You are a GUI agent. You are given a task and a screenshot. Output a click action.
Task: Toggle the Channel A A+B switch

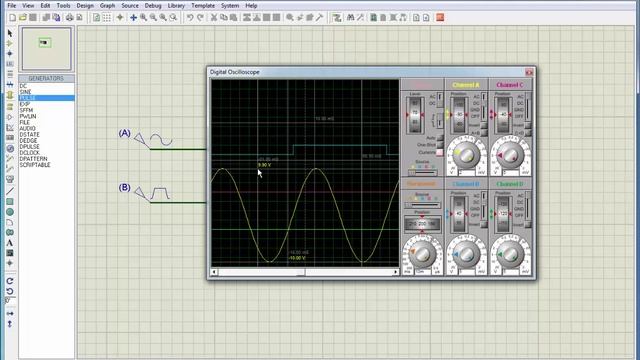coord(484,133)
